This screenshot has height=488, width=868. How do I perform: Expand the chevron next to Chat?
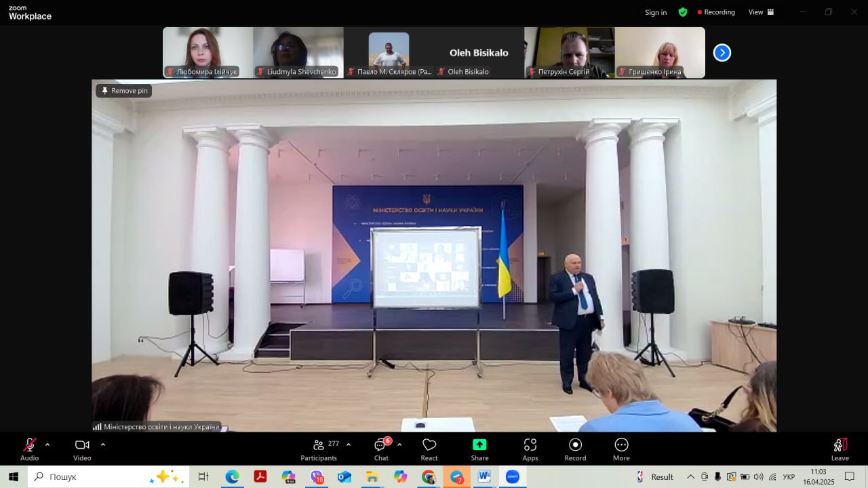click(x=399, y=445)
